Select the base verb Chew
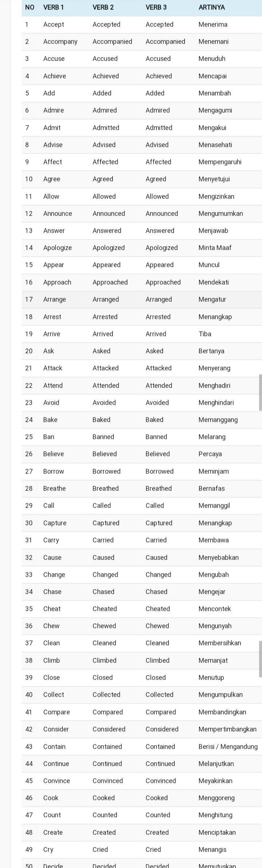The image size is (262, 868). pos(51,626)
